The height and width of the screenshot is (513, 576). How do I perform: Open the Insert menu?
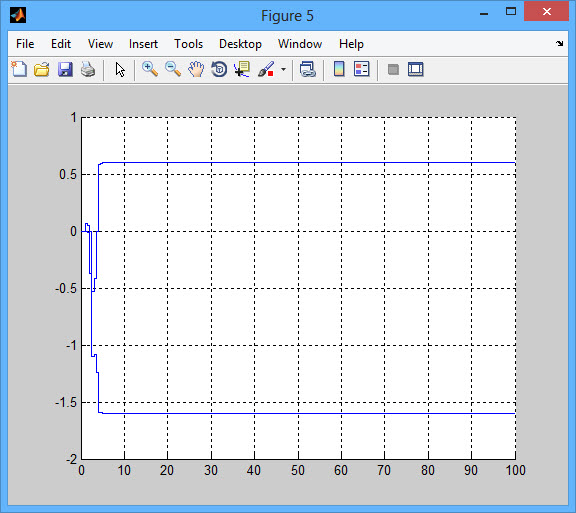click(143, 44)
